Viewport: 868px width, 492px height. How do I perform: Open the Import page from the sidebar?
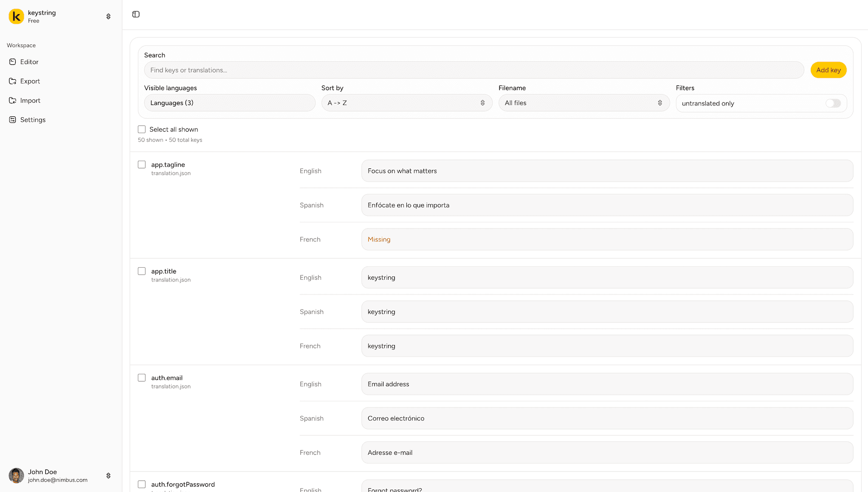tap(13, 100)
